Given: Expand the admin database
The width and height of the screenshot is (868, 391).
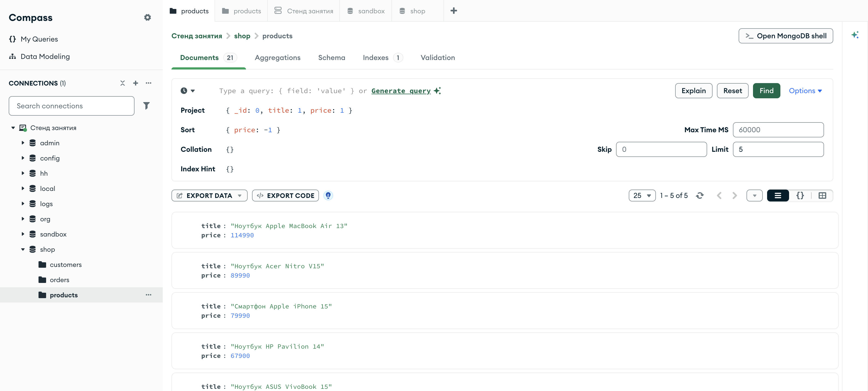Looking at the screenshot, I should point(23,143).
